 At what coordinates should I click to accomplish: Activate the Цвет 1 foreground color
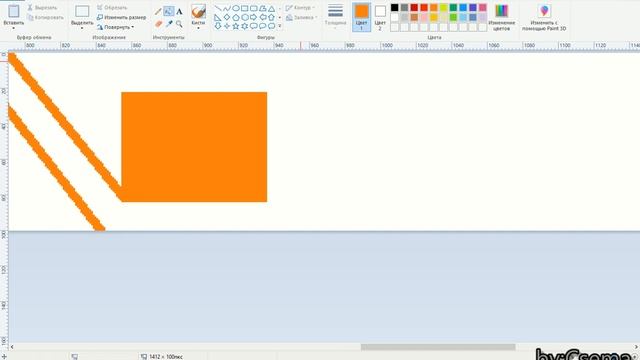tap(361, 17)
